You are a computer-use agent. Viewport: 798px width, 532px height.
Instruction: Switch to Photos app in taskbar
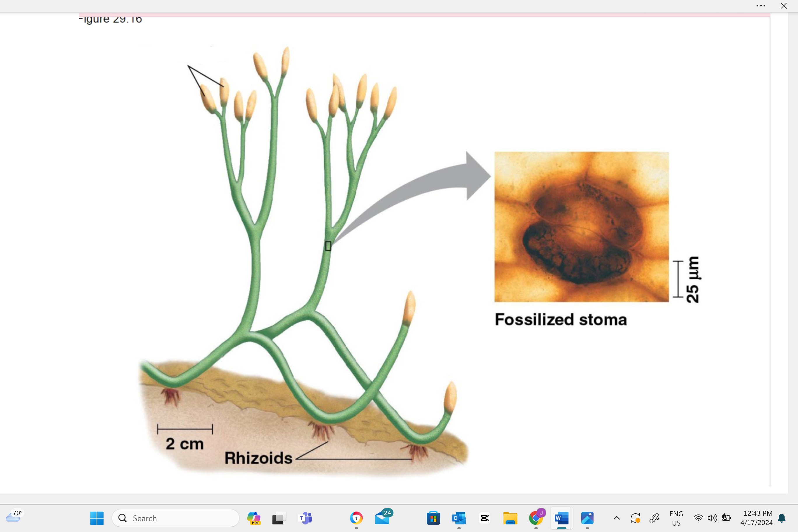coord(587,518)
